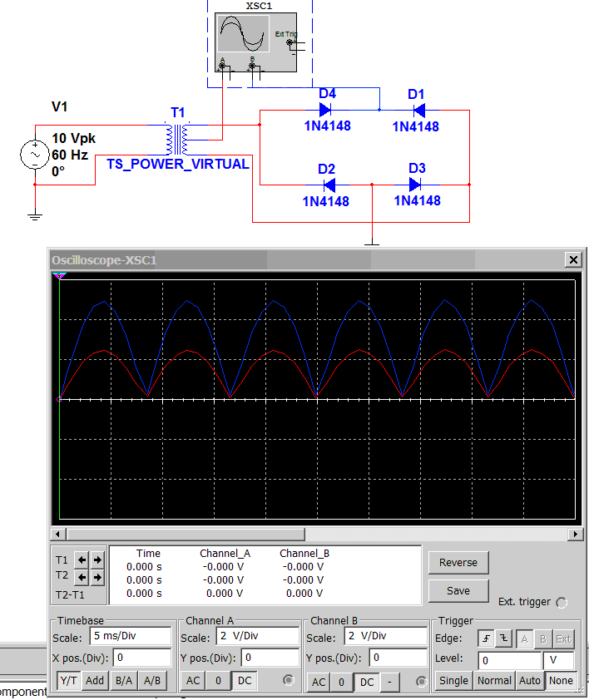This screenshot has height=700, width=589.
Task: Select diode D4 symbol
Action: 325,110
